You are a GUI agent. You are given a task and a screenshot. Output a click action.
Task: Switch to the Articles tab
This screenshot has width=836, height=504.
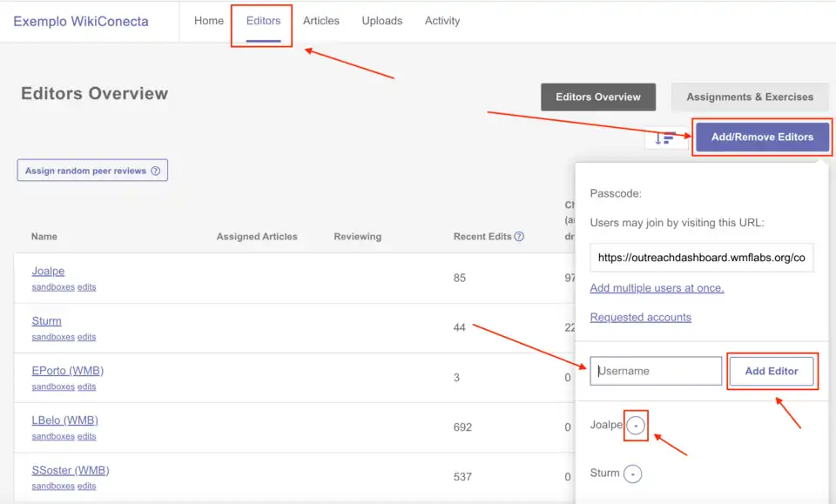[x=321, y=21]
